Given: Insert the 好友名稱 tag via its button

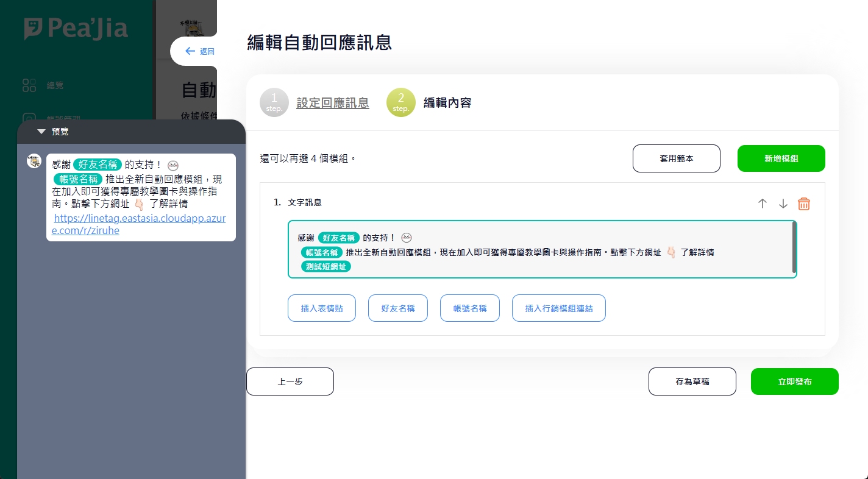Looking at the screenshot, I should (397, 308).
